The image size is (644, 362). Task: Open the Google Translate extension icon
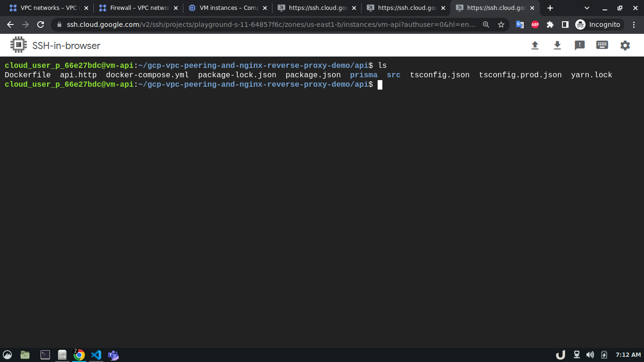point(520,25)
